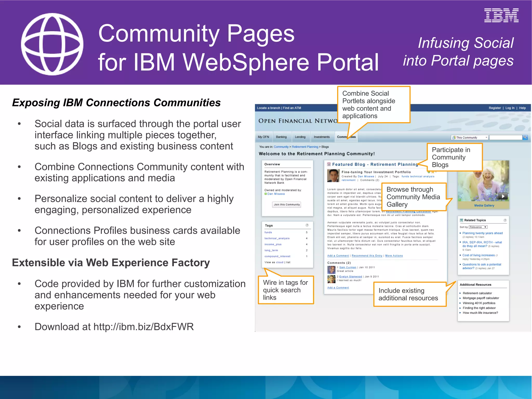Click Locate a branch link
The image size is (532, 399).
coord(268,108)
